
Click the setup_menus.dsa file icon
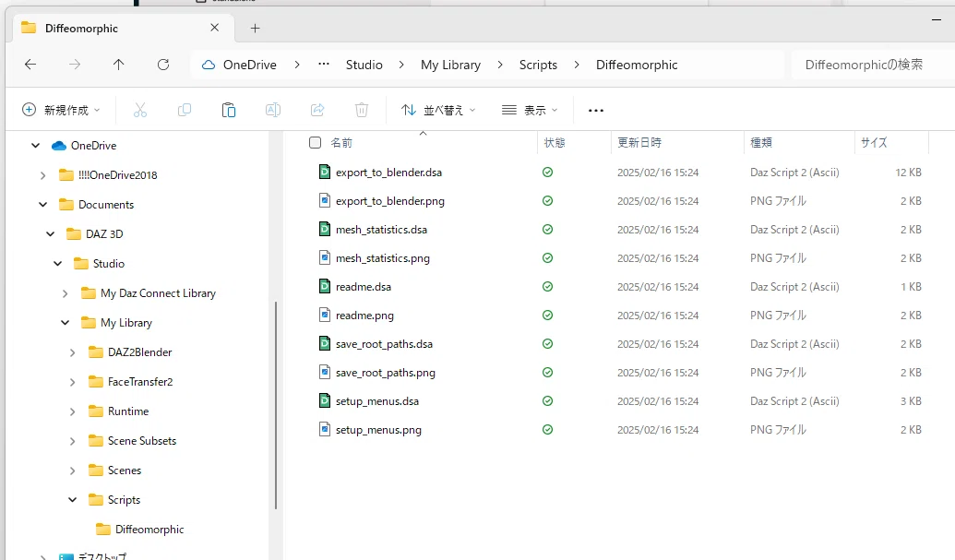[325, 400]
